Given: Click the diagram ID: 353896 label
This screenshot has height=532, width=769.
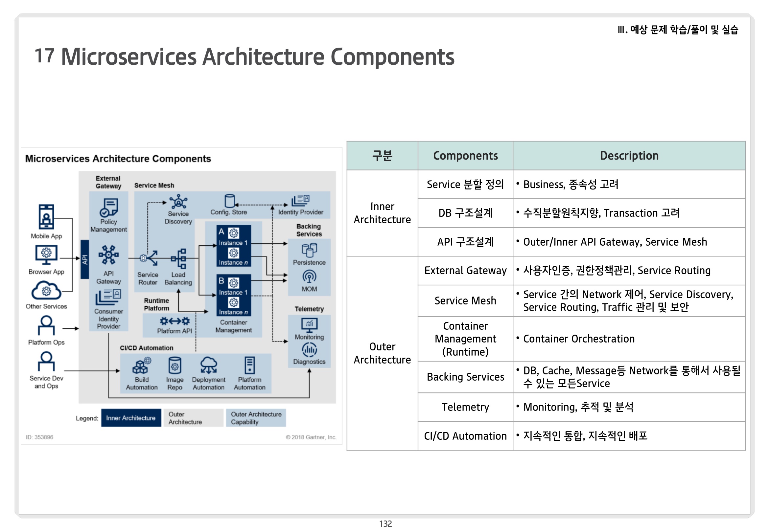Looking at the screenshot, I should 39,437.
